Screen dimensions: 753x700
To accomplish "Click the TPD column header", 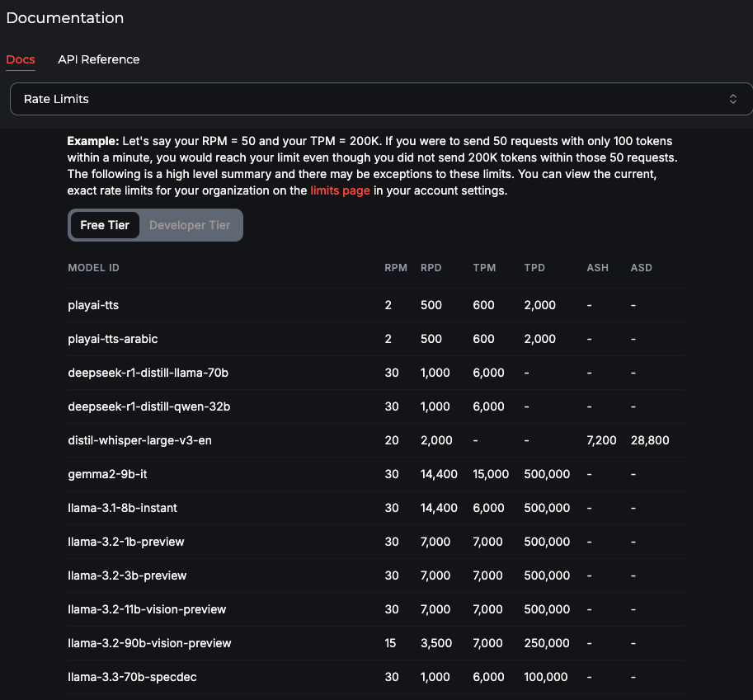I will click(x=534, y=268).
